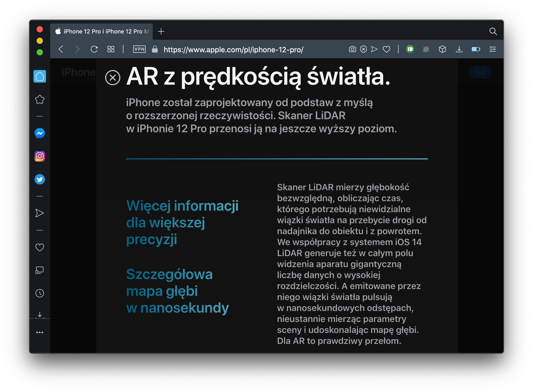Go back to the previous page
This screenshot has height=392, width=533.
point(61,49)
